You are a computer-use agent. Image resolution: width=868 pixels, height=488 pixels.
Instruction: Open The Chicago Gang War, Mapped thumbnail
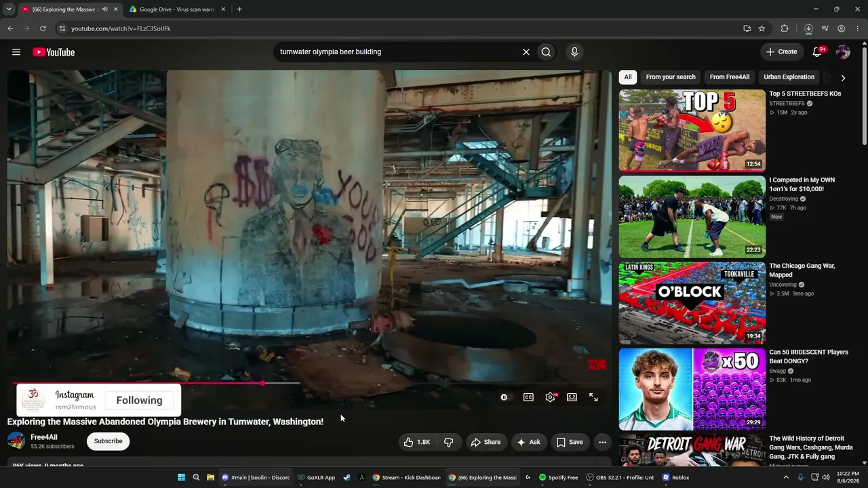pos(692,303)
